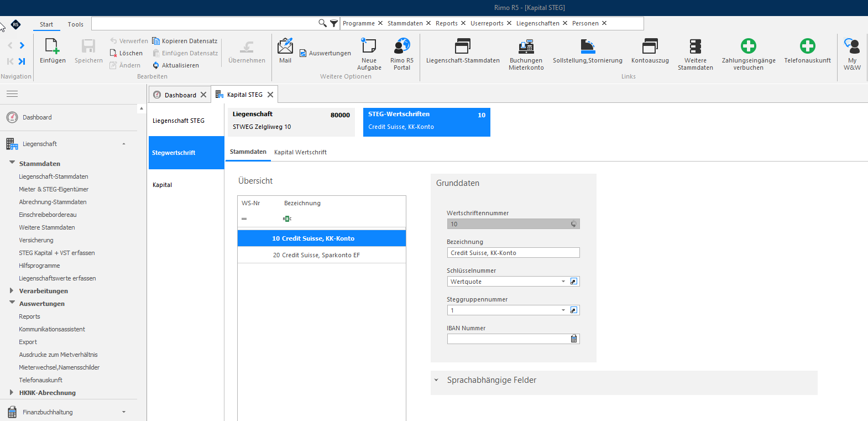Click the IBAN Nummer calculator icon

pyautogui.click(x=574, y=339)
